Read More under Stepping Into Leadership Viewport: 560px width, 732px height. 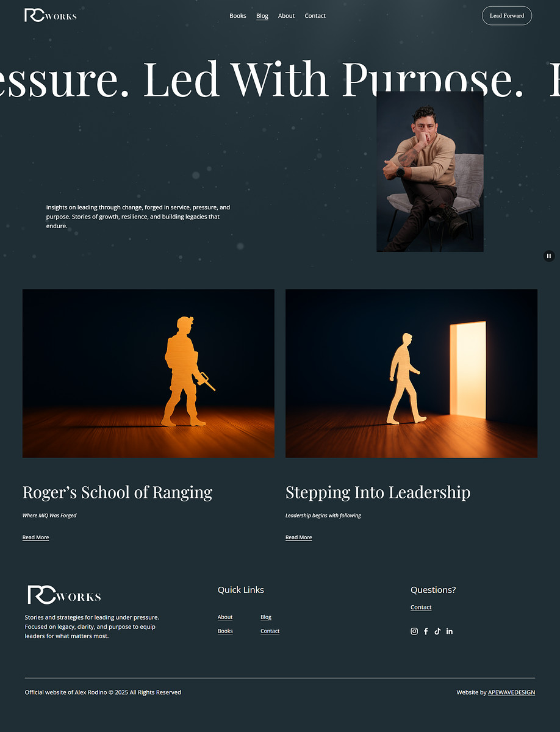(x=299, y=537)
